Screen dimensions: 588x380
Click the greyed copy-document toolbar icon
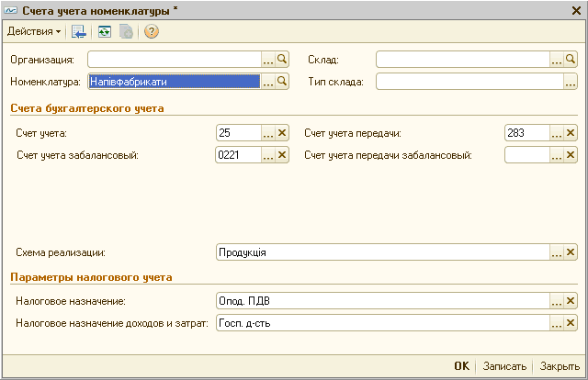tap(126, 31)
